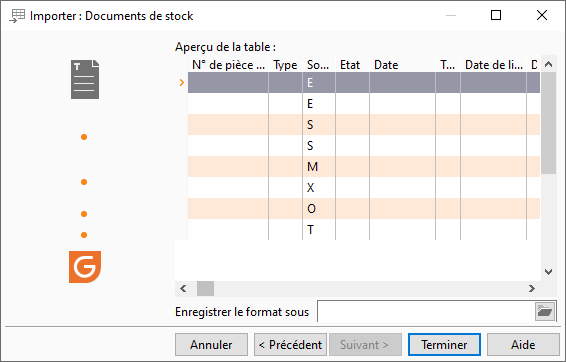
Task: Select the table row showing M
Action: (x=364, y=167)
